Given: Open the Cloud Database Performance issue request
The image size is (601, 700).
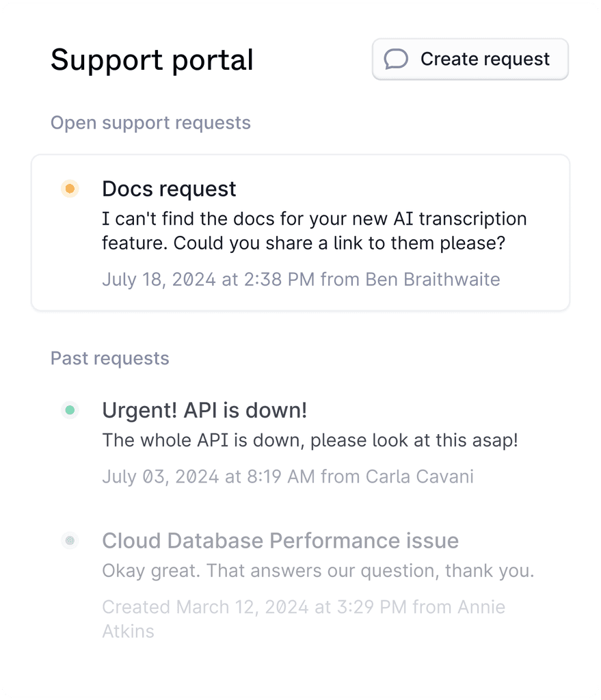Looking at the screenshot, I should [280, 541].
